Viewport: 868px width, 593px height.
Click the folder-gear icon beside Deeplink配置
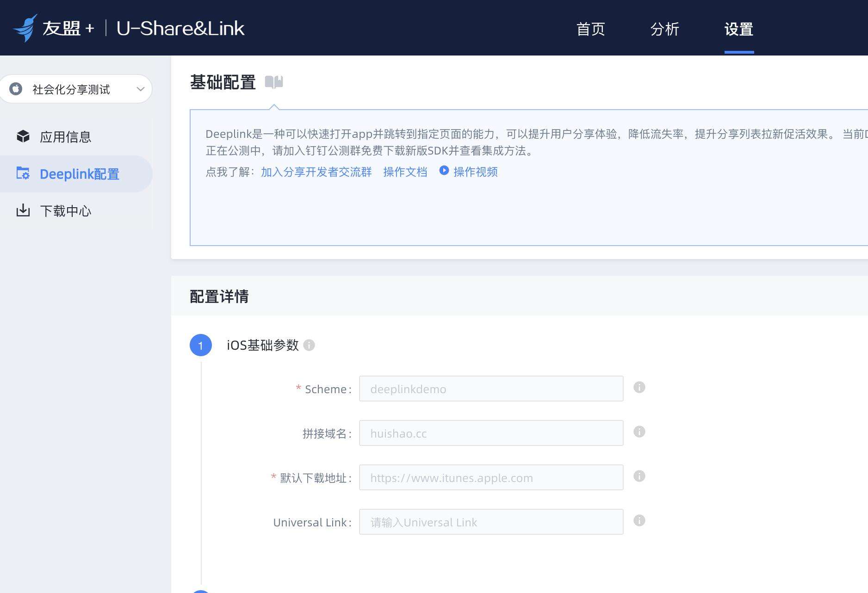[23, 173]
